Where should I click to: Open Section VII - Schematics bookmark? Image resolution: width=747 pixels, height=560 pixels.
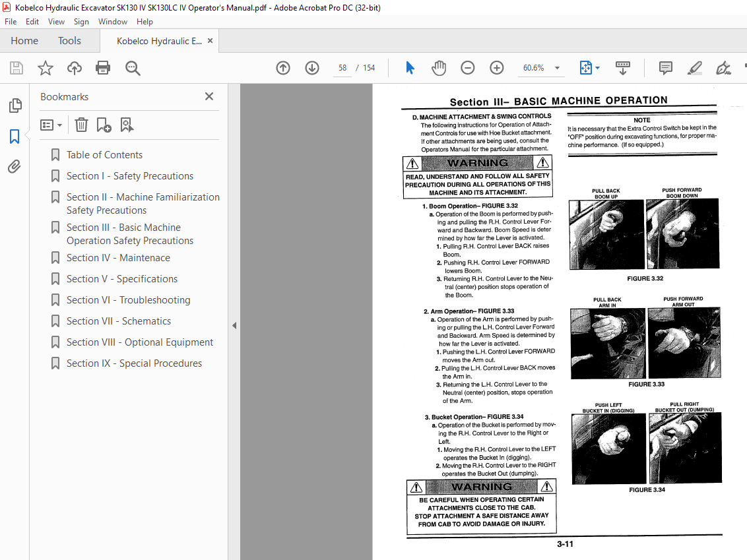click(119, 321)
